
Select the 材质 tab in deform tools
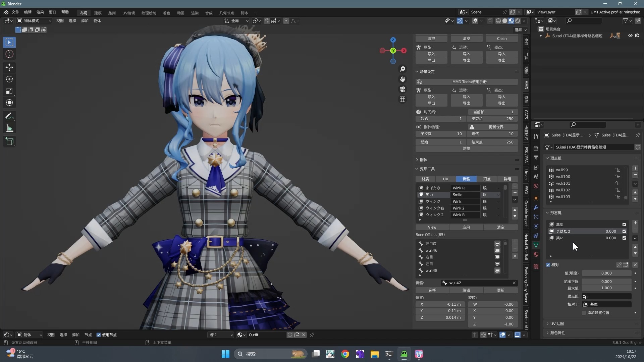tap(425, 179)
